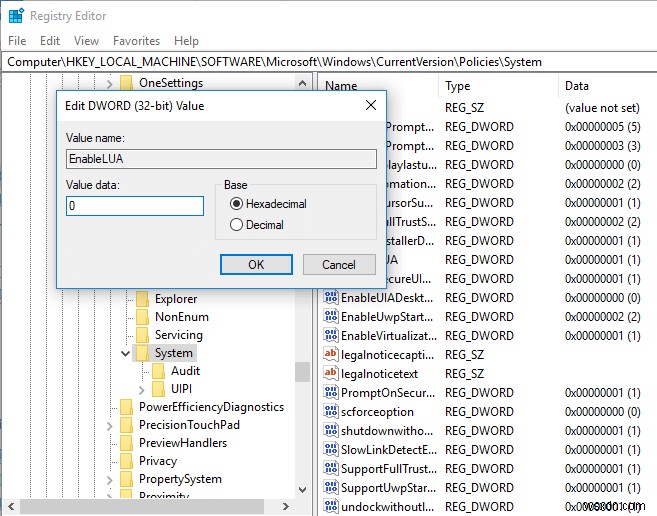Click the tree horizontal scroll right arrow
This screenshot has height=516, width=657.
pos(286,506)
